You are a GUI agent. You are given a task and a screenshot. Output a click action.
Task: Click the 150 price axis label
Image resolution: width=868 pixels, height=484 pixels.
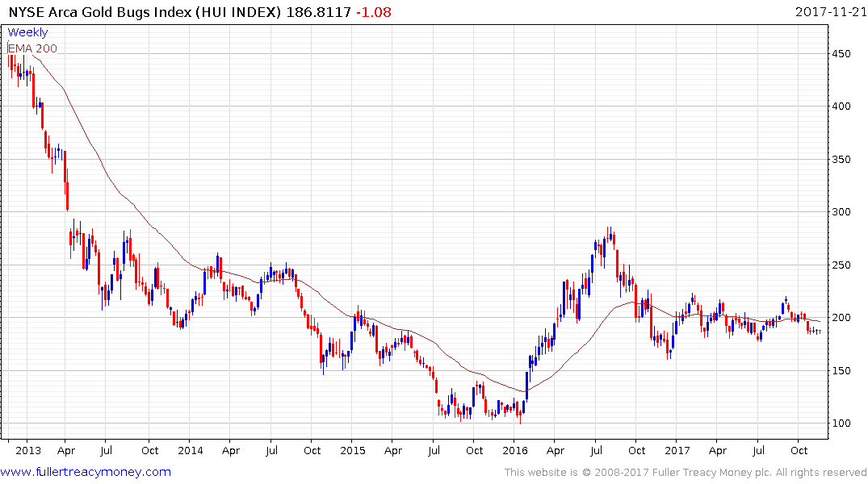841,370
